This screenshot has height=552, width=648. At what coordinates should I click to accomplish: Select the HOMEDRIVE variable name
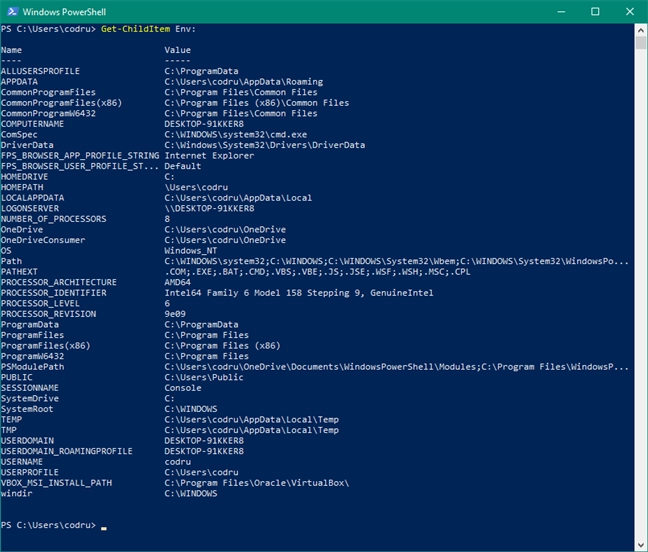tap(24, 177)
